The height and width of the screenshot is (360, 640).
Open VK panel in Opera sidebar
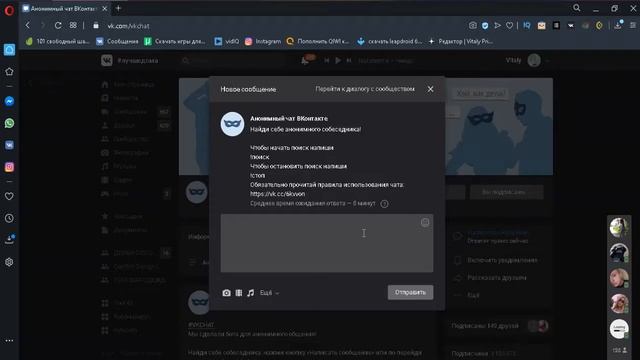[9, 145]
